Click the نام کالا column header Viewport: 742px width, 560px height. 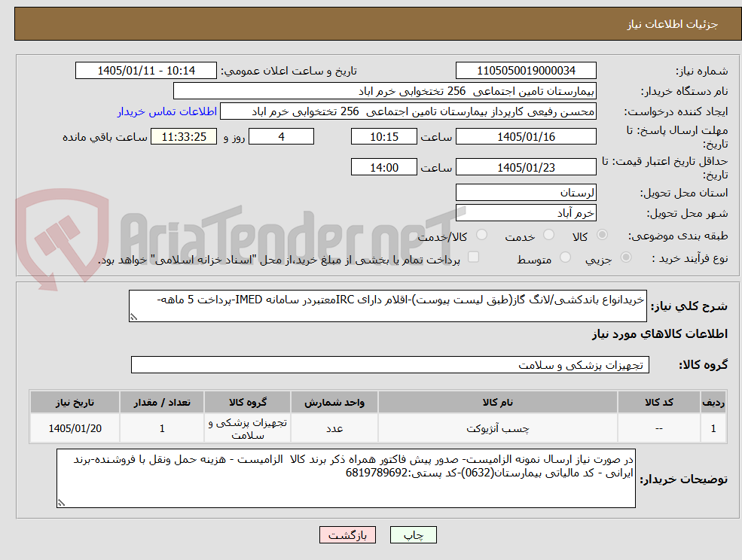pyautogui.click(x=497, y=402)
